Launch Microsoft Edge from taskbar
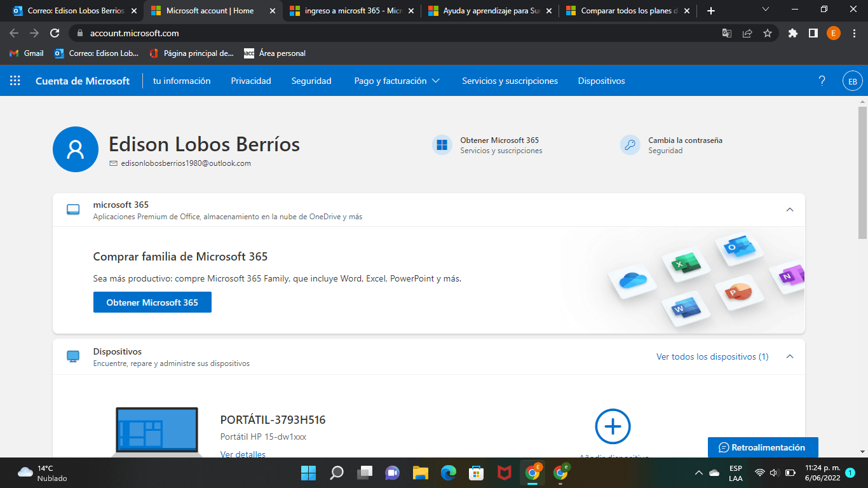 [449, 473]
